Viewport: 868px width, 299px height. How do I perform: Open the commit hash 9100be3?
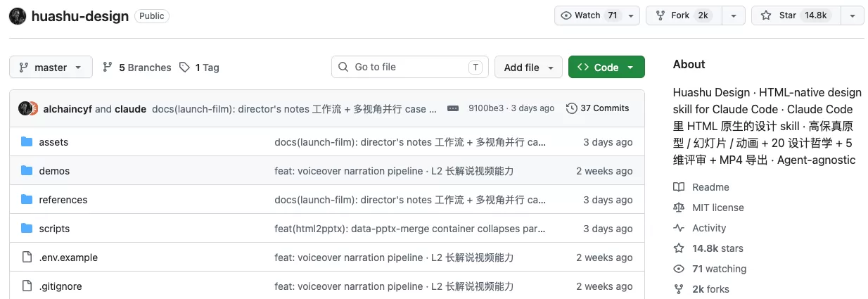tap(486, 108)
